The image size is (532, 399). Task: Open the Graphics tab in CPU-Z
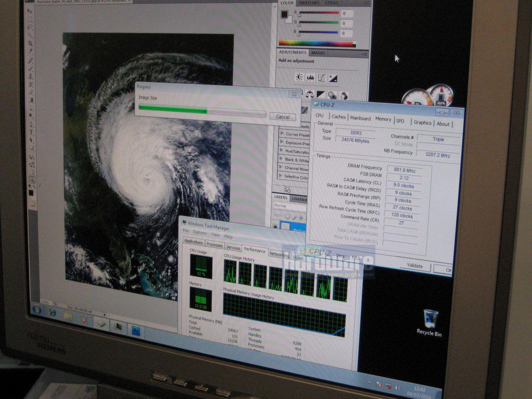(422, 122)
